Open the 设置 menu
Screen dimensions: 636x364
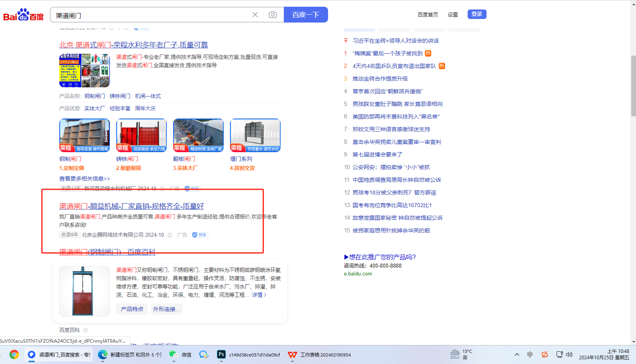click(453, 15)
